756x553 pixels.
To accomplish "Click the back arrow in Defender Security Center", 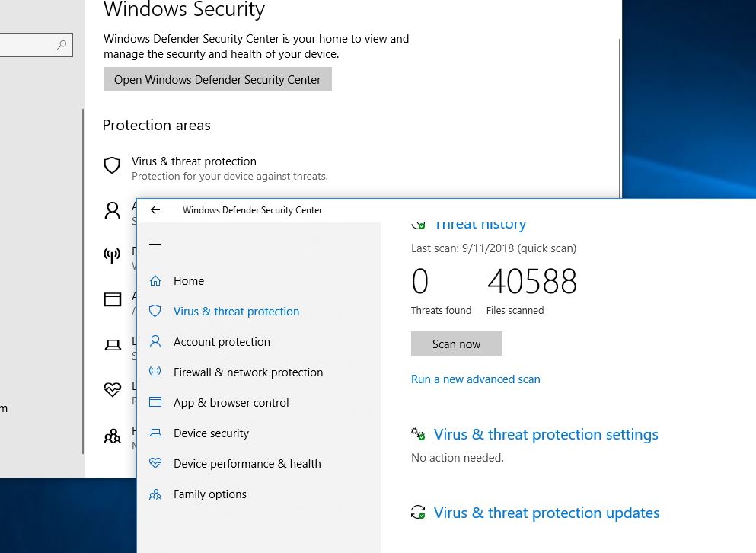I will point(155,210).
